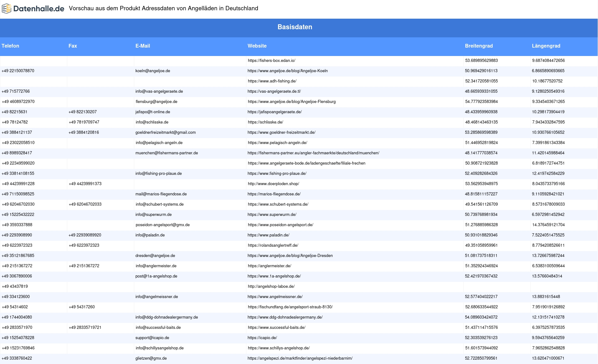Screen dimensions: 598x364
Task: Select fax number +49 28335719721
Action: coord(85,328)
